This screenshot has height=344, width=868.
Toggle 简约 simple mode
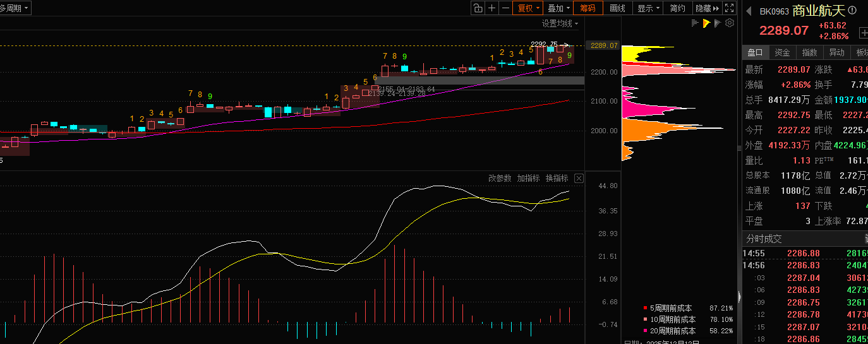677,8
